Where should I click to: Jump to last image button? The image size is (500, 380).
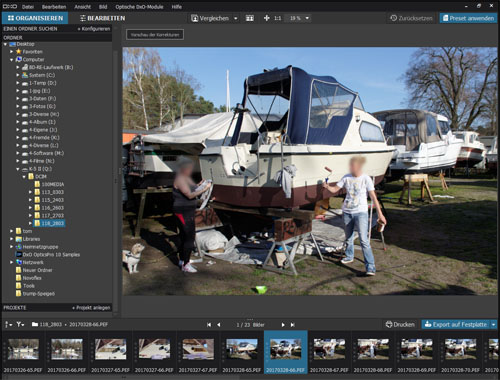(292, 325)
